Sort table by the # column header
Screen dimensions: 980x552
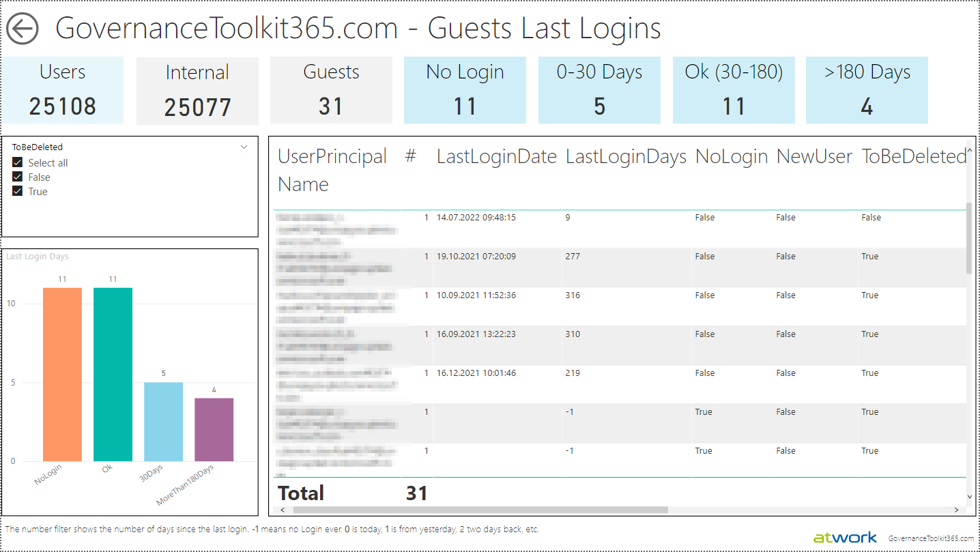pos(410,157)
